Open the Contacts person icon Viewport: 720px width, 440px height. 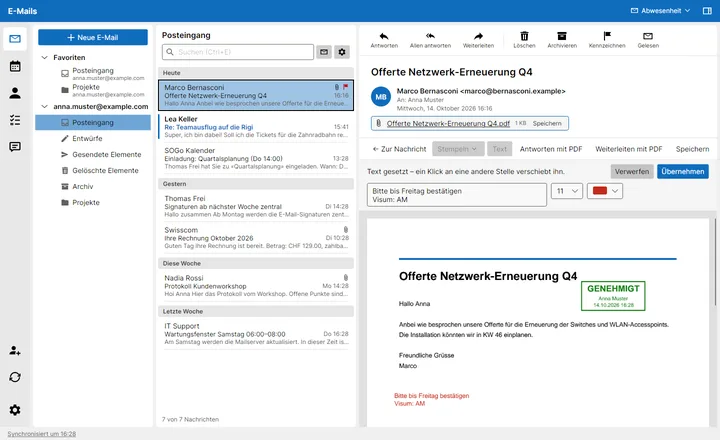click(x=15, y=93)
